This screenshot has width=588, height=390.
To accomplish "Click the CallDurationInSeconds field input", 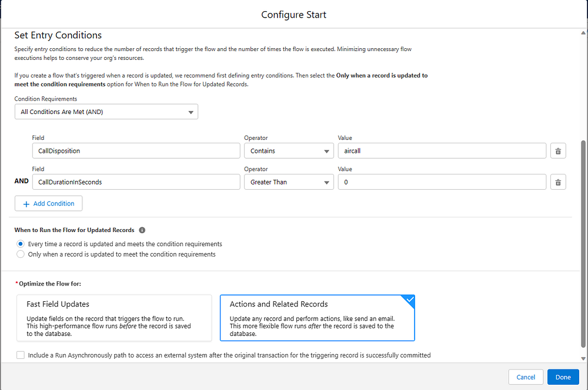I will 135,182.
